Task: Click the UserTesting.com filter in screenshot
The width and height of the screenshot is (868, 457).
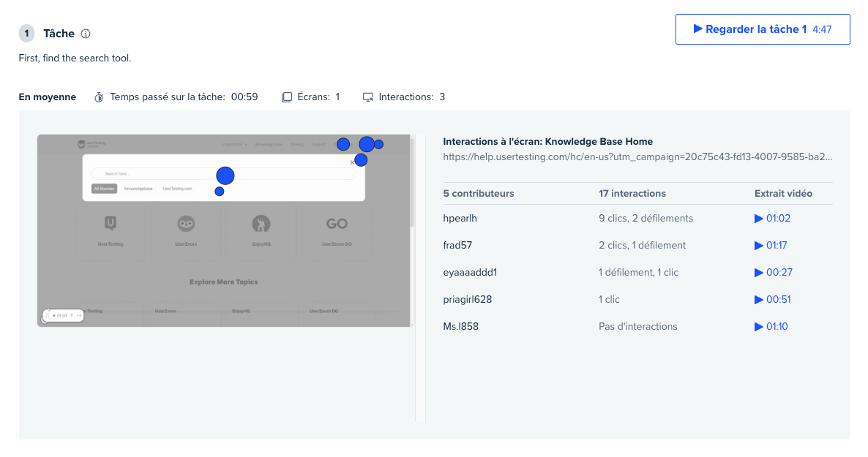Action: 177,189
